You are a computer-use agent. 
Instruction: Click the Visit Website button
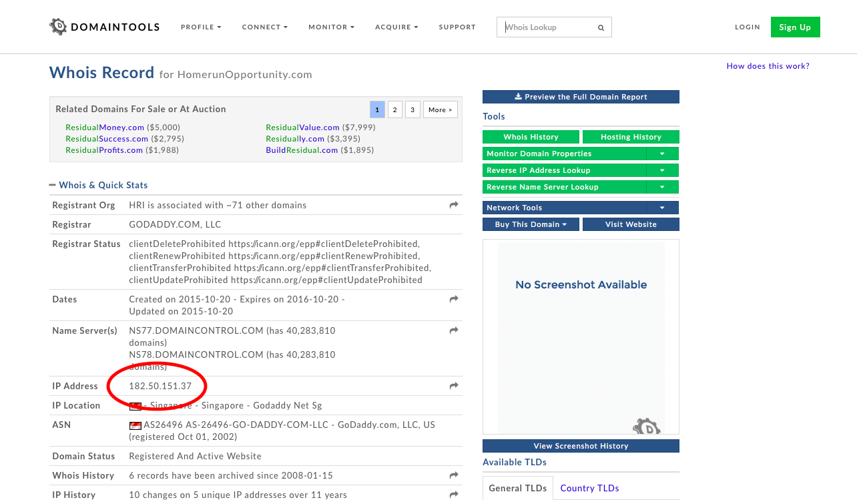631,224
